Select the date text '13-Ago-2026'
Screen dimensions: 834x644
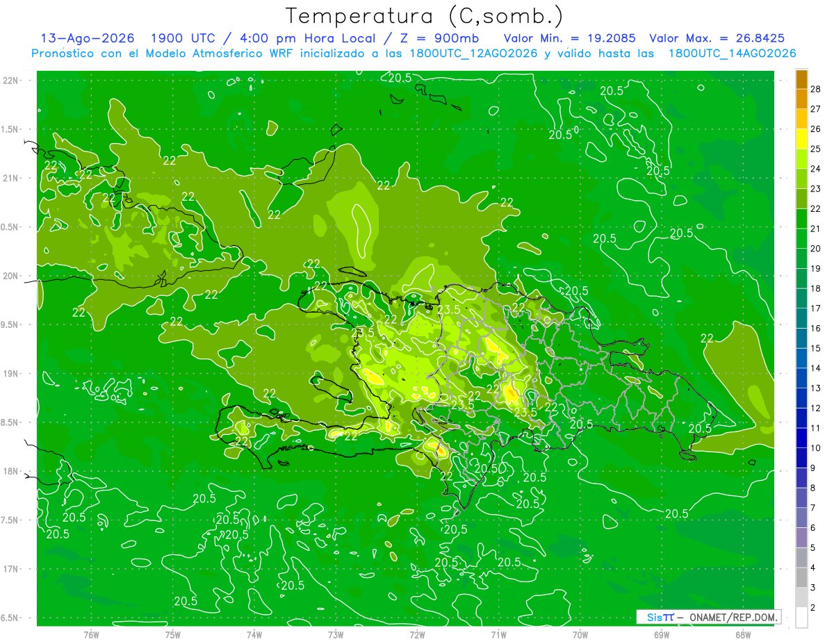(88, 38)
